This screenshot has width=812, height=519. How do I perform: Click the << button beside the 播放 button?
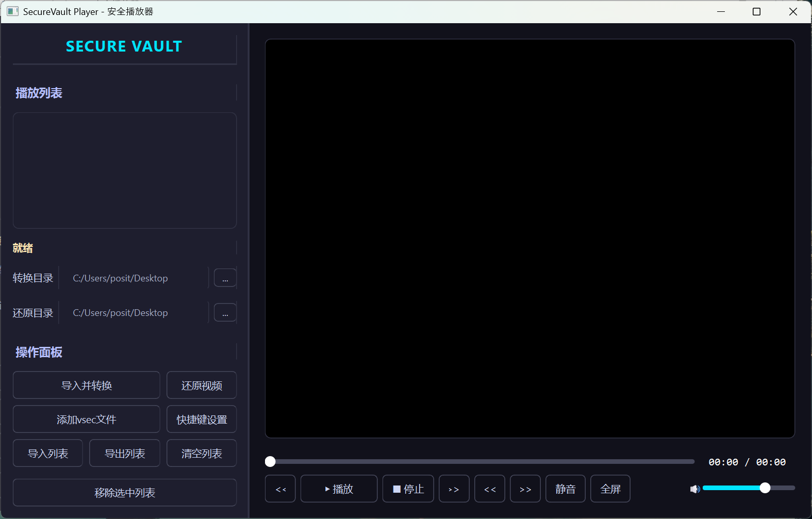tap(280, 489)
